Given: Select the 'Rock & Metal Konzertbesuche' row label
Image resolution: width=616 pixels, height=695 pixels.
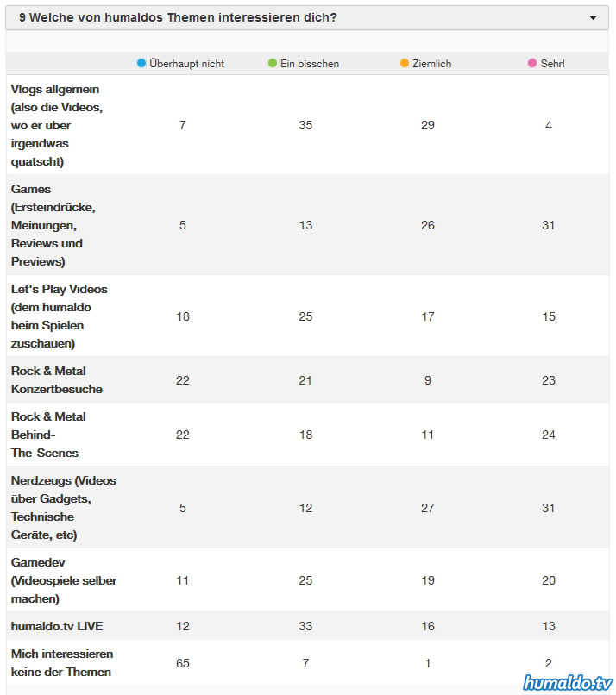Looking at the screenshot, I should (x=57, y=380).
